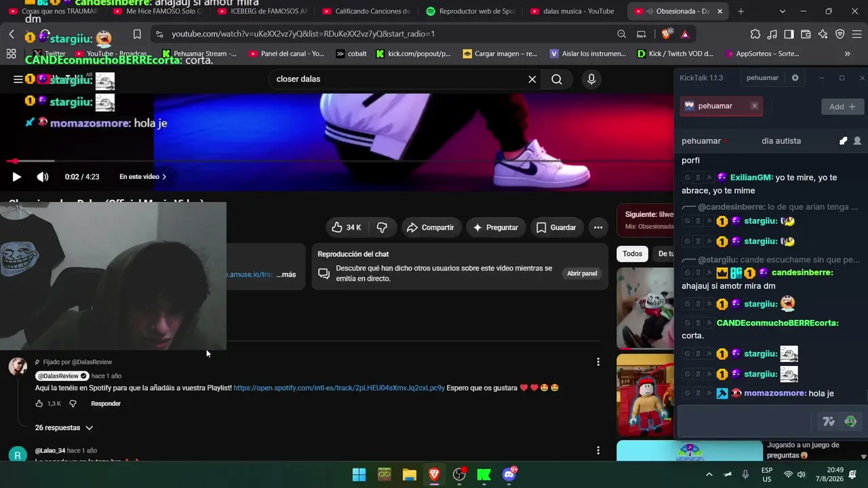Mute the video with the speaker icon
868x488 pixels.
(x=43, y=177)
